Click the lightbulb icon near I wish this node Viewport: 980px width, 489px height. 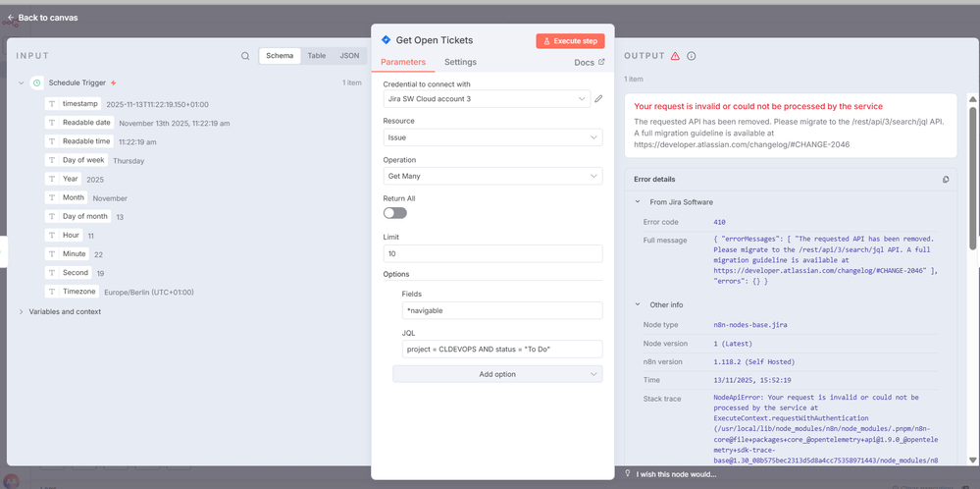click(628, 474)
